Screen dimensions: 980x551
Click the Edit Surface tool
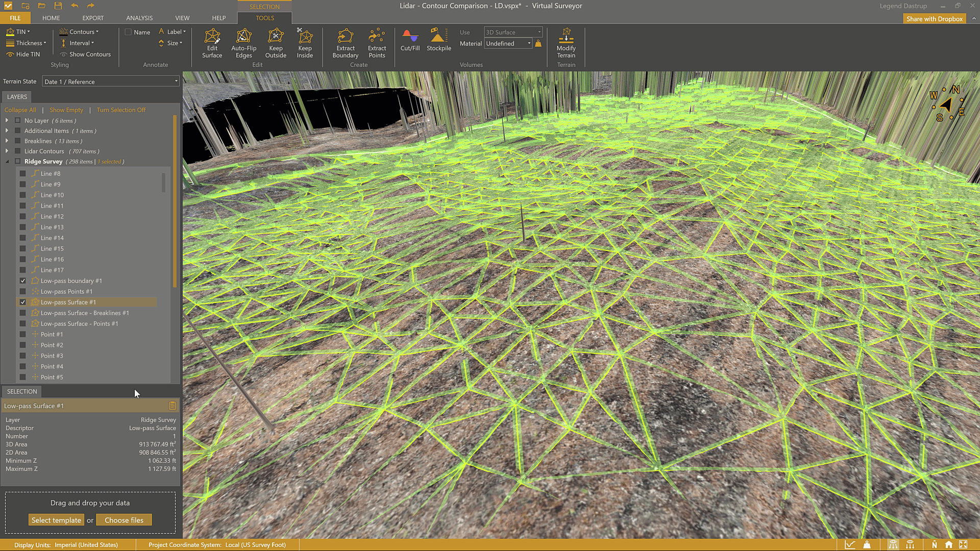pos(212,43)
